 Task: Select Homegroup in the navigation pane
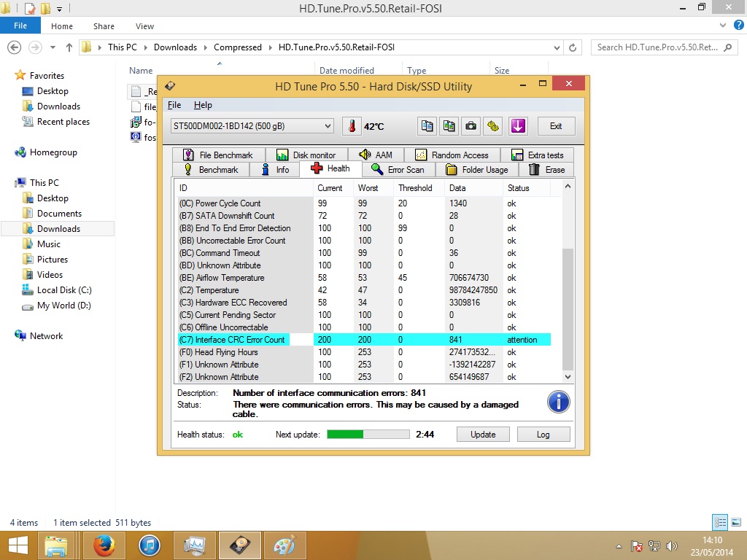coord(53,152)
